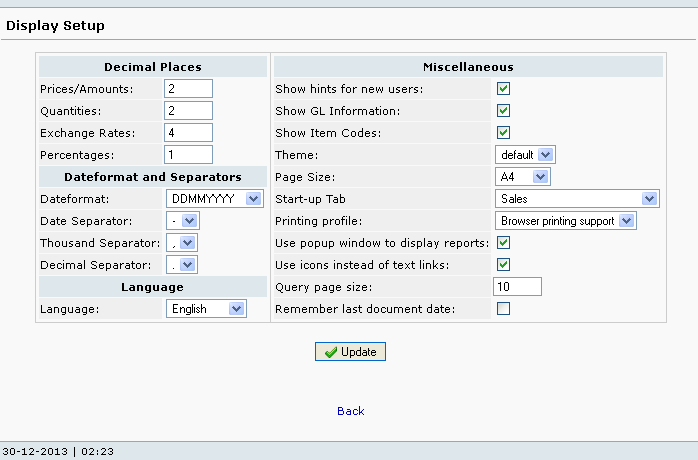Focus the Query page size field
This screenshot has height=460, width=698.
[x=518, y=287]
